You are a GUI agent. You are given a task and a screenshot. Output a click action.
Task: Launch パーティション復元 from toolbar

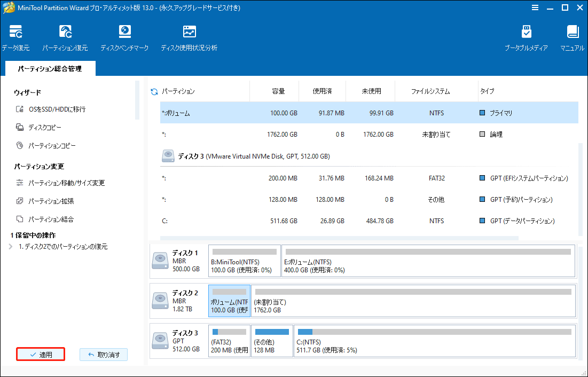[x=65, y=32]
